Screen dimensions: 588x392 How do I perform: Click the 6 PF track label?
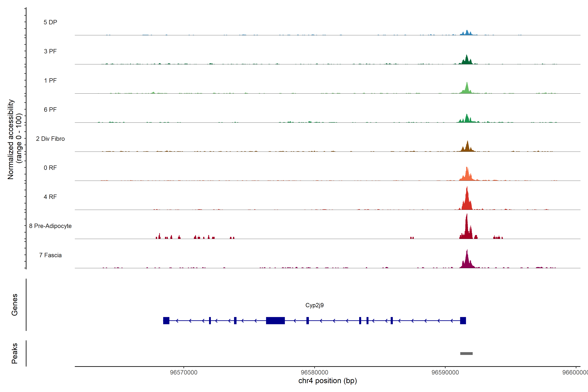point(50,109)
